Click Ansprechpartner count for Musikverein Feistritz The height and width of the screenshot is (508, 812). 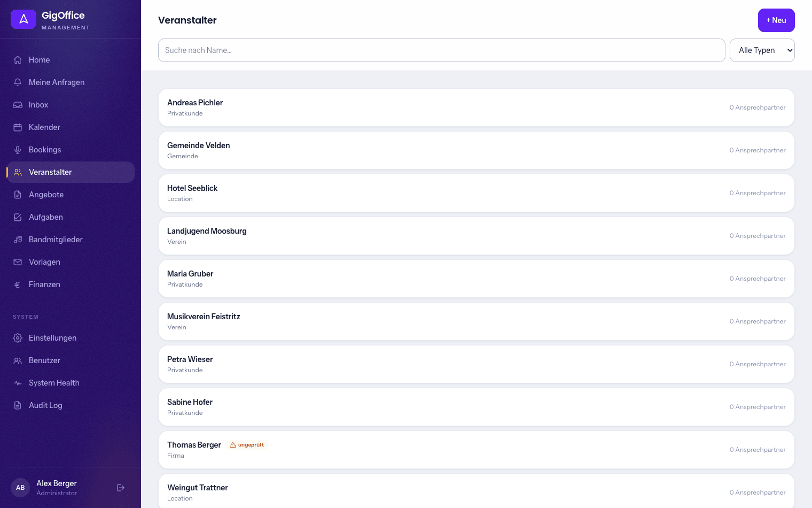coord(758,321)
